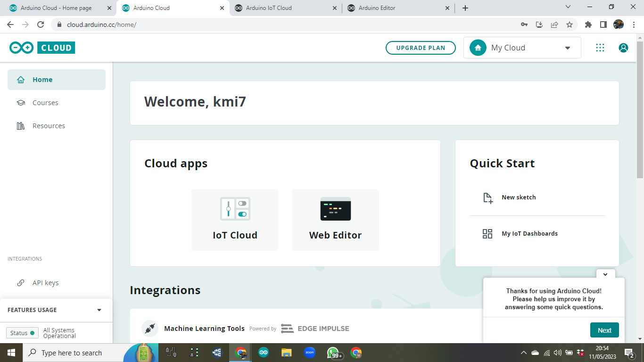Open the Web Editor app tile
Screen dimensions: 644x362
point(335,220)
